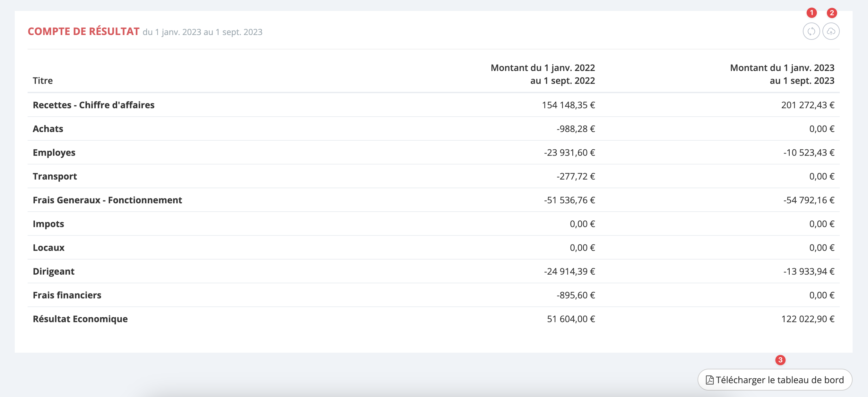The image size is (868, 397).
Task: Select the Impots row title
Action: 48,224
